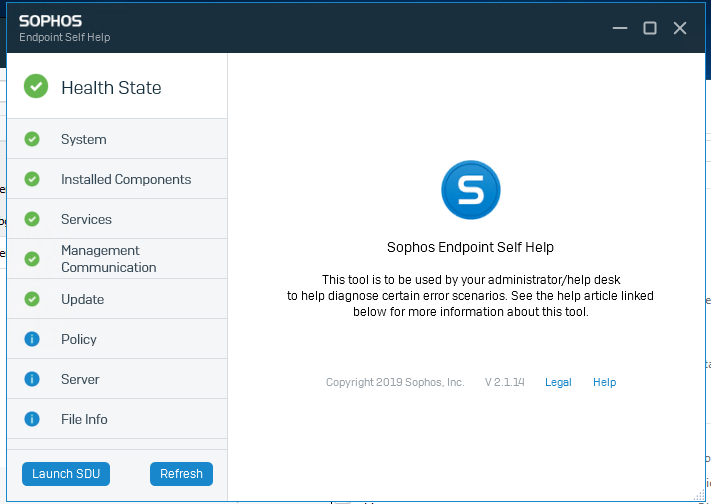Launch the SDU tool
The image size is (711, 504).
pos(66,474)
